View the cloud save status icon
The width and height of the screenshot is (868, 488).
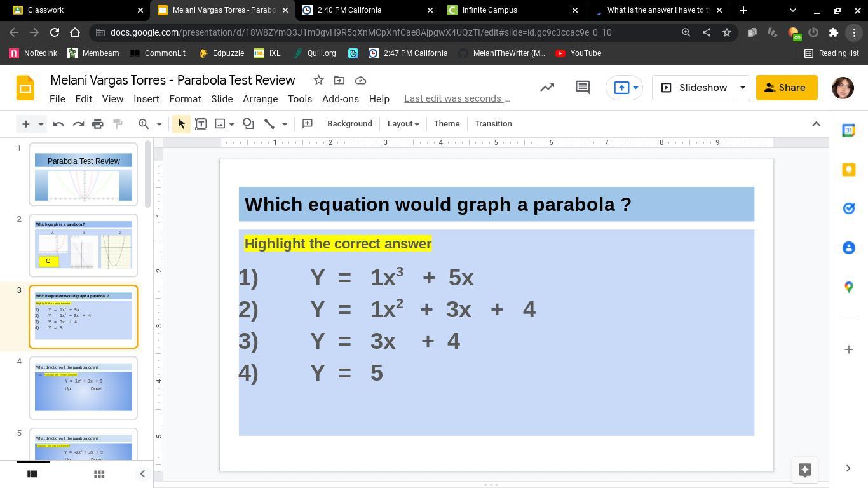360,80
